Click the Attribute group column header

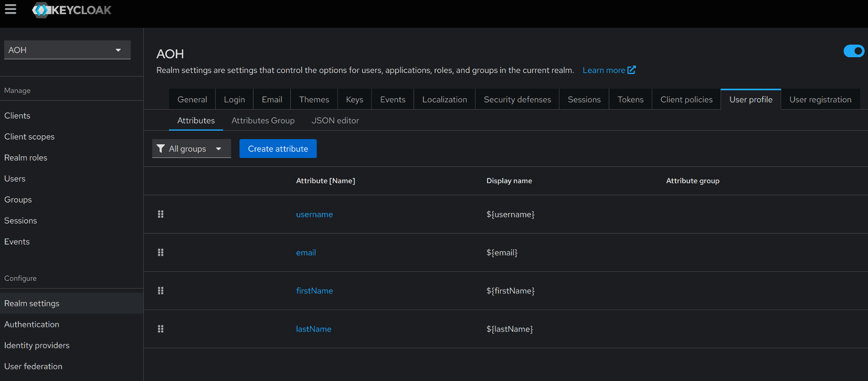[693, 181]
